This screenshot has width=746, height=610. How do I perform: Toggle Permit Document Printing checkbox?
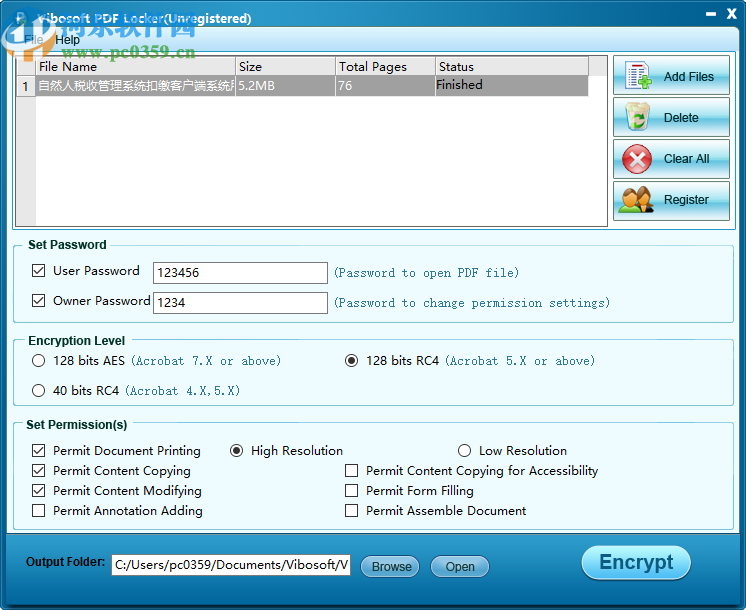[x=39, y=451]
